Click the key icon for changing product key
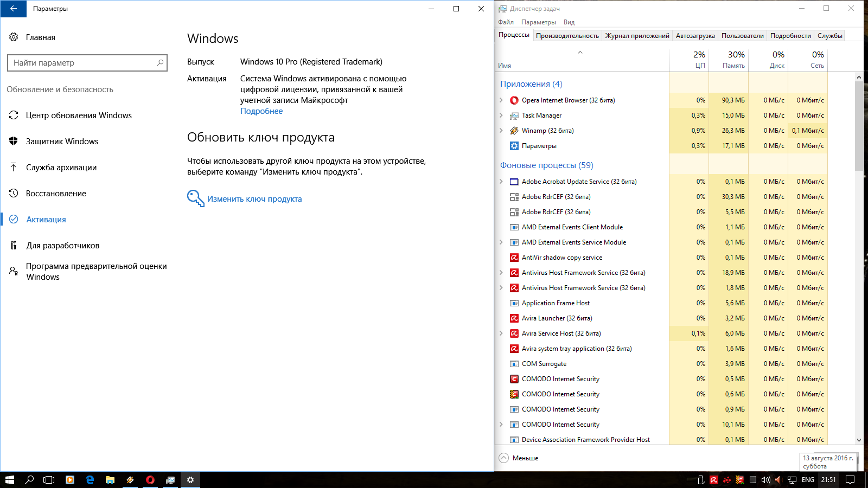This screenshot has width=868, height=488. [195, 198]
